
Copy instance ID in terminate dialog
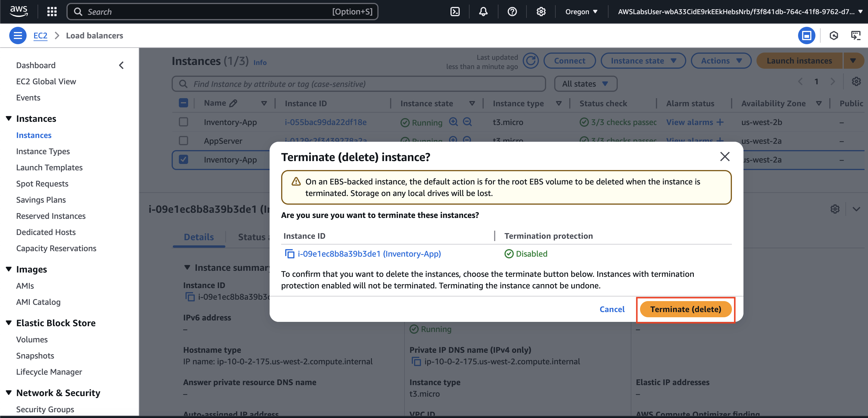point(290,254)
